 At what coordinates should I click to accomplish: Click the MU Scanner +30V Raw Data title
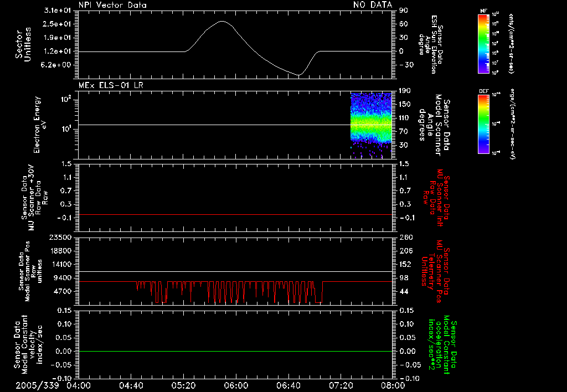point(34,198)
